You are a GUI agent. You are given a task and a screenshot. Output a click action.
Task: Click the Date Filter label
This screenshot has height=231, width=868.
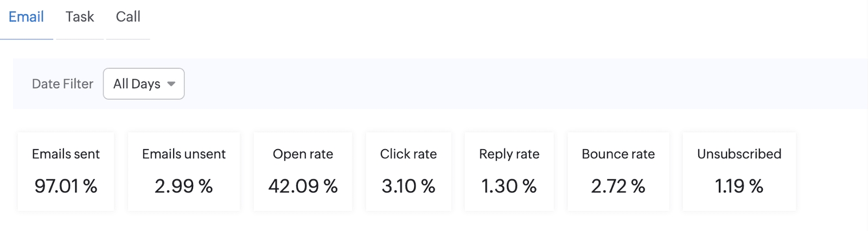(x=62, y=84)
